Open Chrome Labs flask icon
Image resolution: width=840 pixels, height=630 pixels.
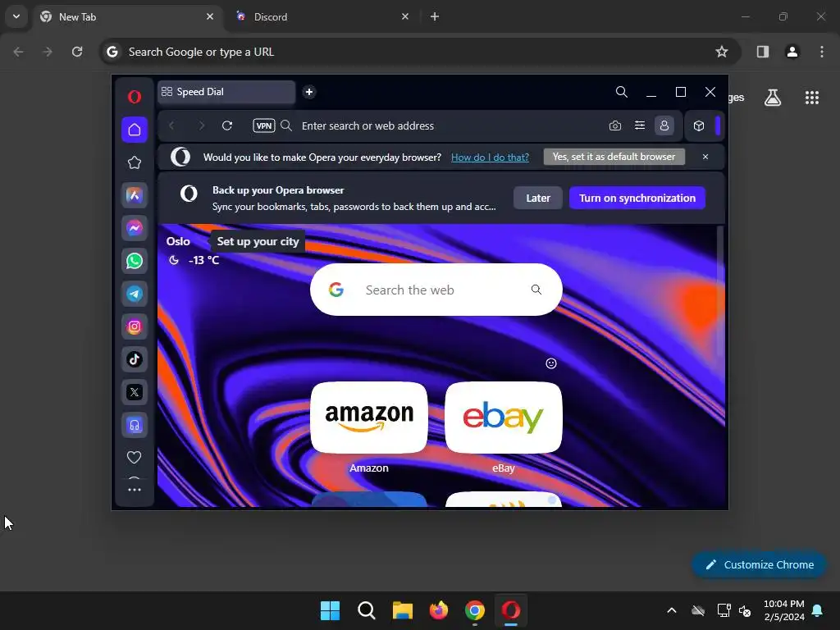773,98
